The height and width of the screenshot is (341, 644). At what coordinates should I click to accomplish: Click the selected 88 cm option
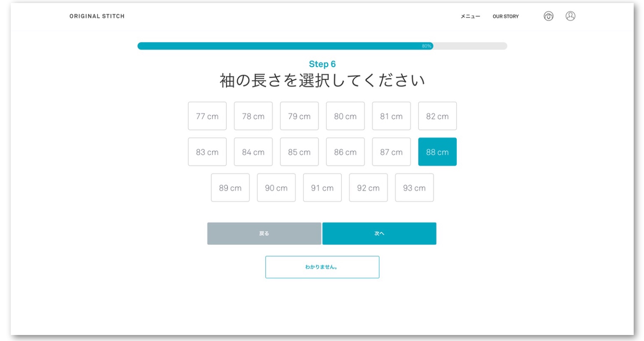tap(437, 152)
